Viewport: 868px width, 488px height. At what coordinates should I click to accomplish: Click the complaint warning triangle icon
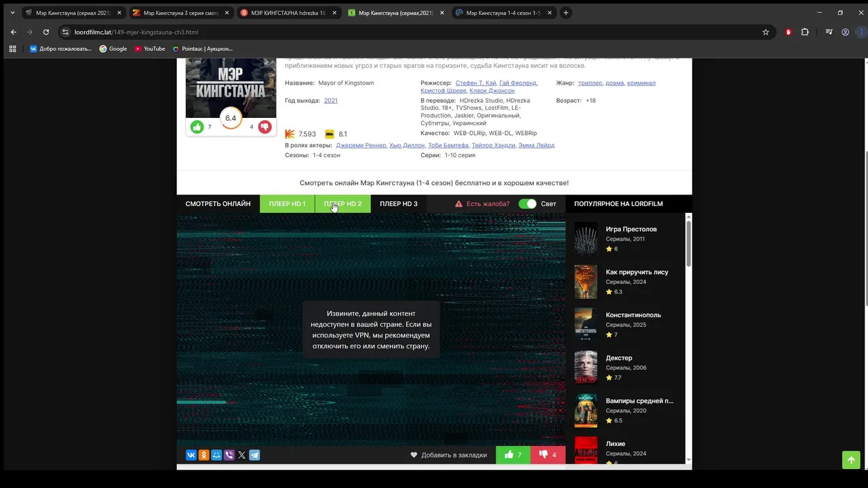click(459, 204)
